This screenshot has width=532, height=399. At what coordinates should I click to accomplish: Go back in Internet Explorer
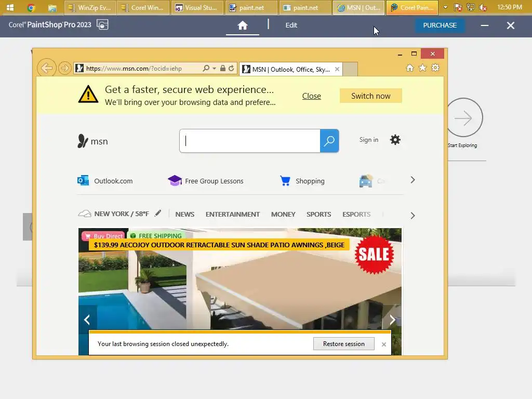(x=46, y=68)
